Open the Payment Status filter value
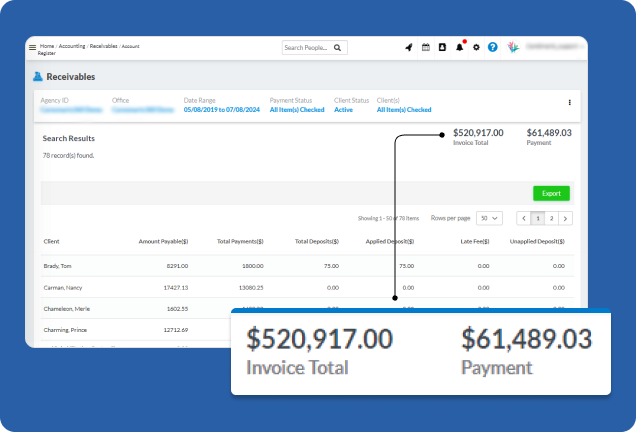The width and height of the screenshot is (636, 432). click(297, 110)
